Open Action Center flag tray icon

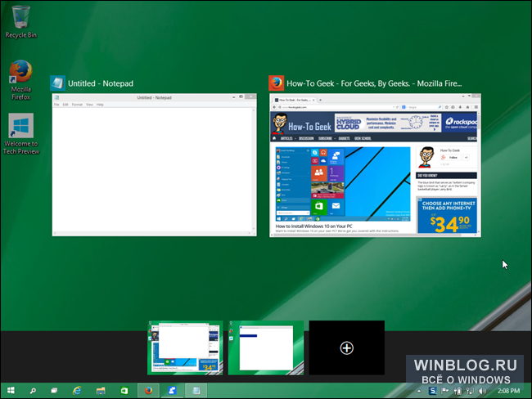tap(444, 391)
